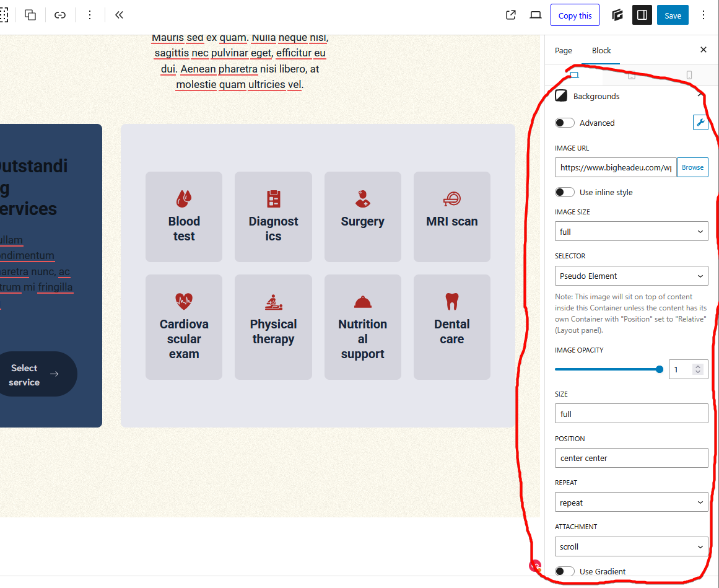Image resolution: width=719 pixels, height=588 pixels.
Task: Toggle the settings sidebar panel icon
Action: pyautogui.click(x=642, y=15)
